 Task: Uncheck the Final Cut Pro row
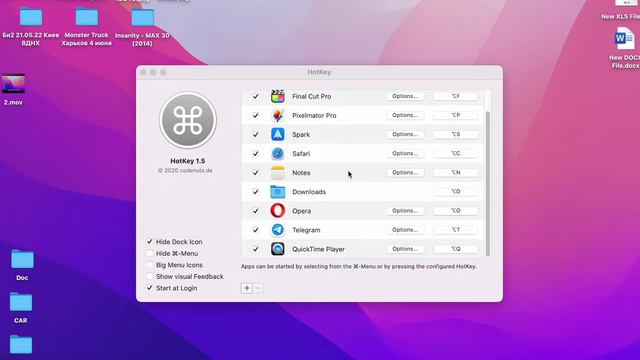click(256, 96)
